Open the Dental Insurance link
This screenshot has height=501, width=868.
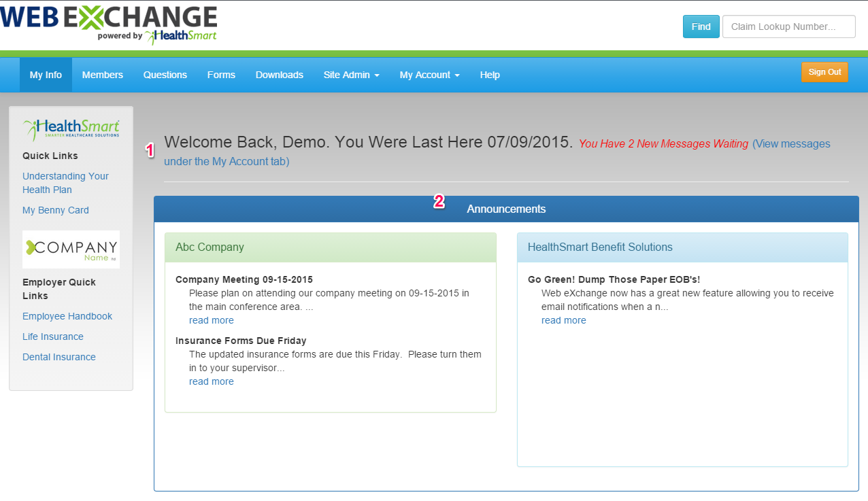(59, 357)
